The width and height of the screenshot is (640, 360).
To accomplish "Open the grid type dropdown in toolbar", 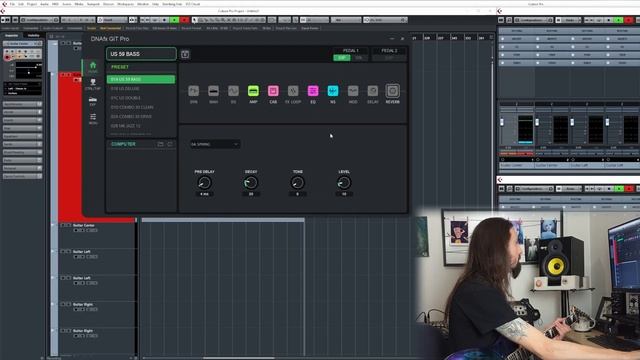I will coord(346,20).
